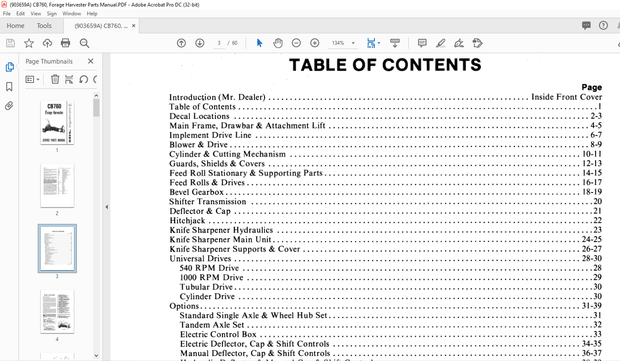The height and width of the screenshot is (361, 620).
Task: Open the fit page options tool
Action: coord(371,43)
